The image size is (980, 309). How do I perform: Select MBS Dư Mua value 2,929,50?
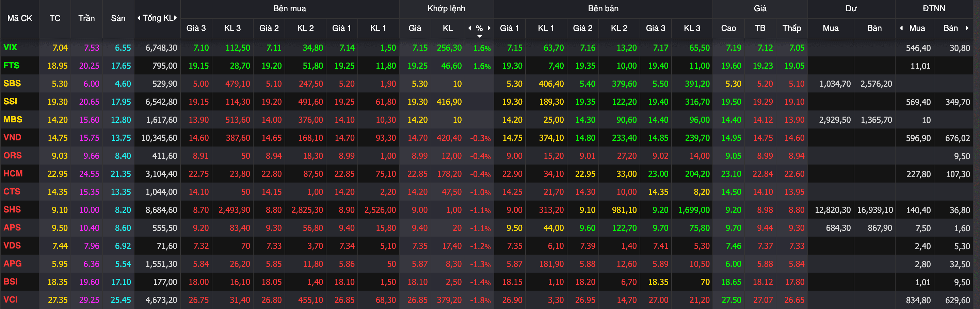tap(835, 120)
